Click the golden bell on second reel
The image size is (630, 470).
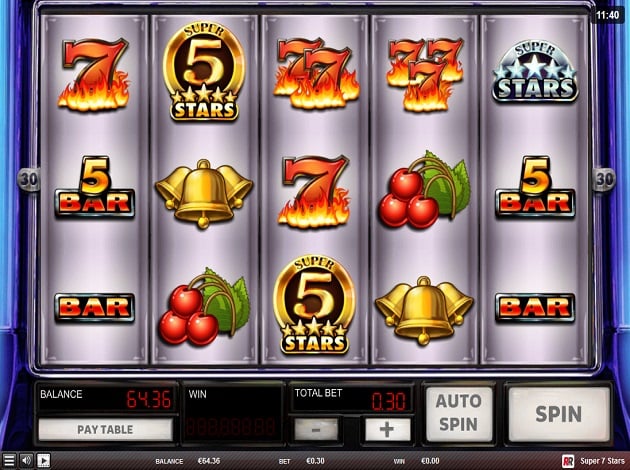(x=204, y=193)
